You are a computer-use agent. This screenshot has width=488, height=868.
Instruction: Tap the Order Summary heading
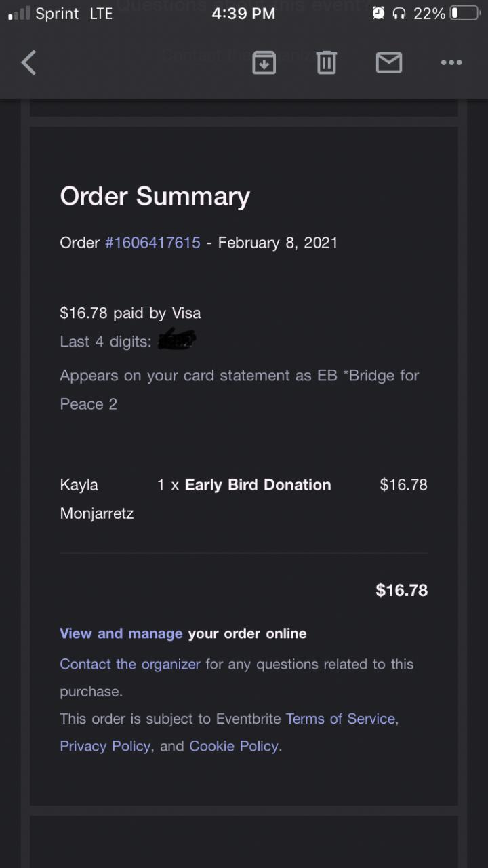pyautogui.click(x=155, y=197)
